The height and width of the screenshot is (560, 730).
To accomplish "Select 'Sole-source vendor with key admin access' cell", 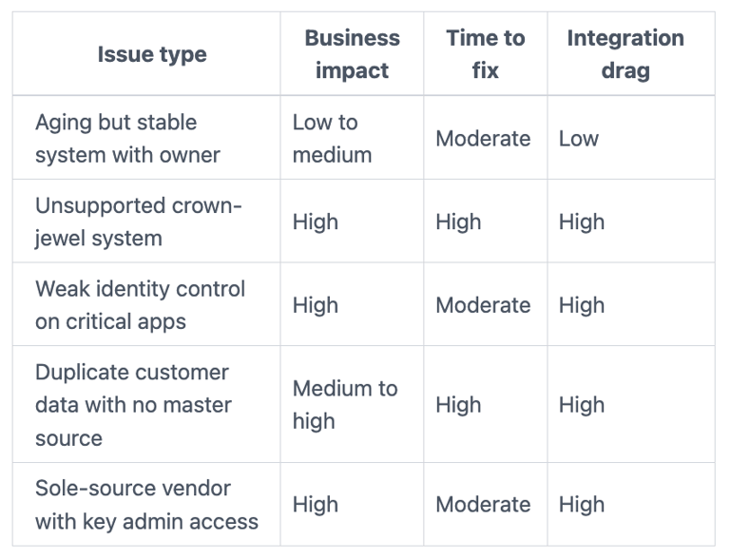I will [146, 505].
